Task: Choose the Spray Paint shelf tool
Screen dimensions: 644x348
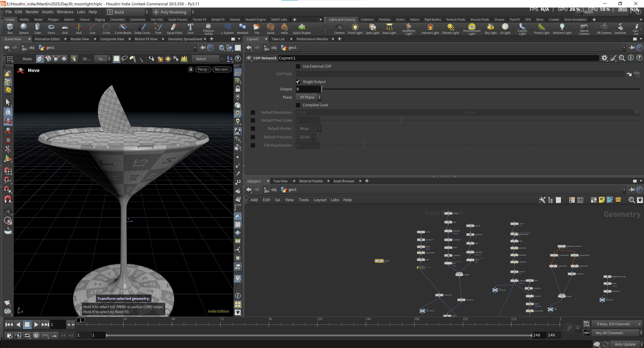Action: [x=174, y=29]
